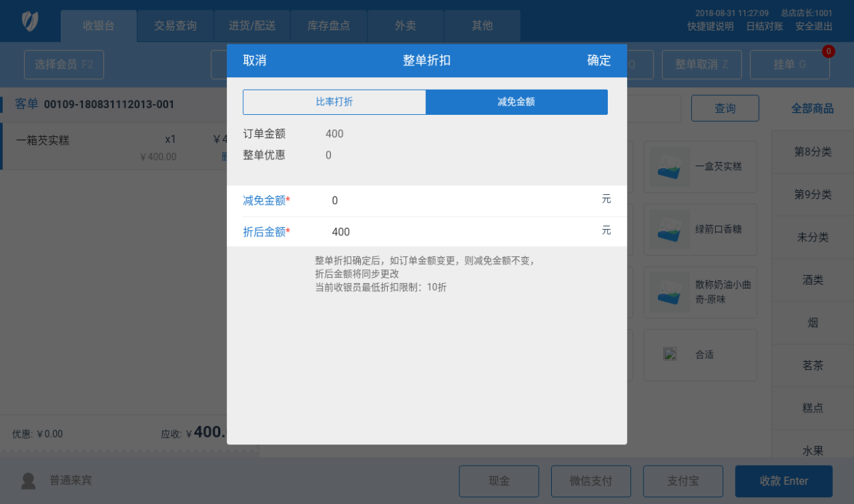Click the 合适 broken image icon

tap(670, 354)
